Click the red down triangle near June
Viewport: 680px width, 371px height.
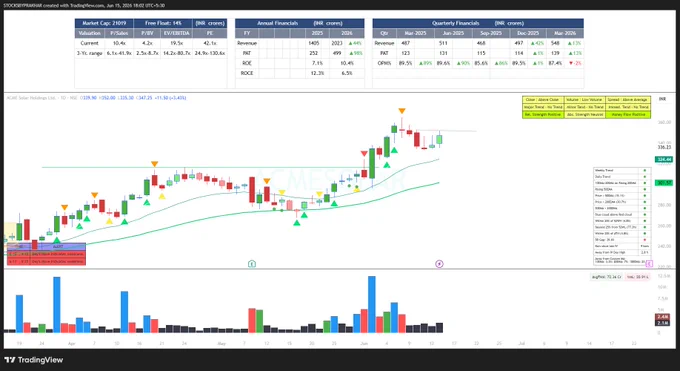[x=364, y=154]
